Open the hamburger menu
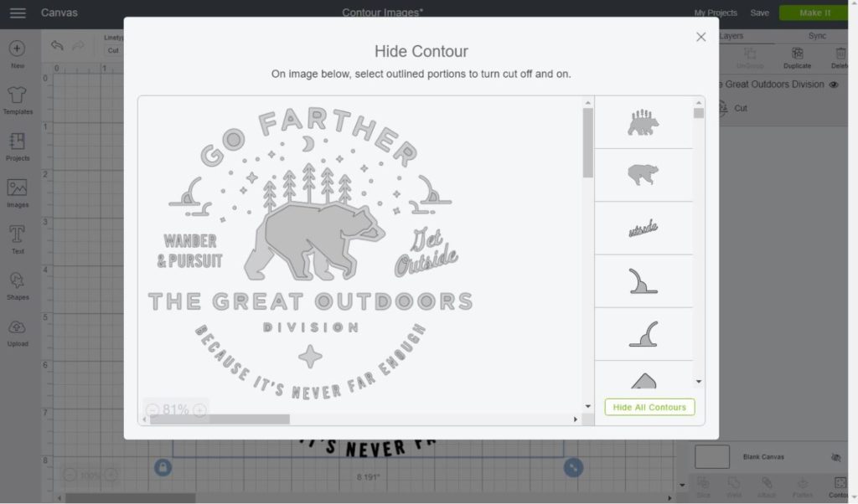 pyautogui.click(x=18, y=13)
